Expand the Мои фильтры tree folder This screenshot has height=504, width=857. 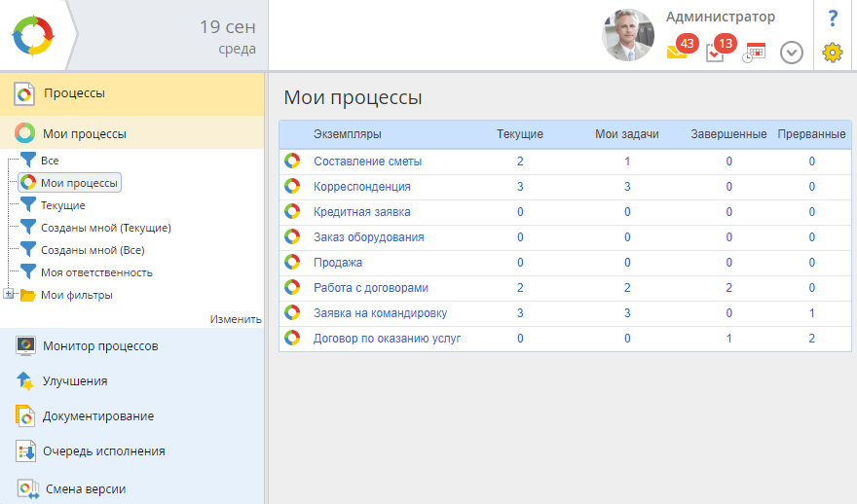[x=9, y=295]
